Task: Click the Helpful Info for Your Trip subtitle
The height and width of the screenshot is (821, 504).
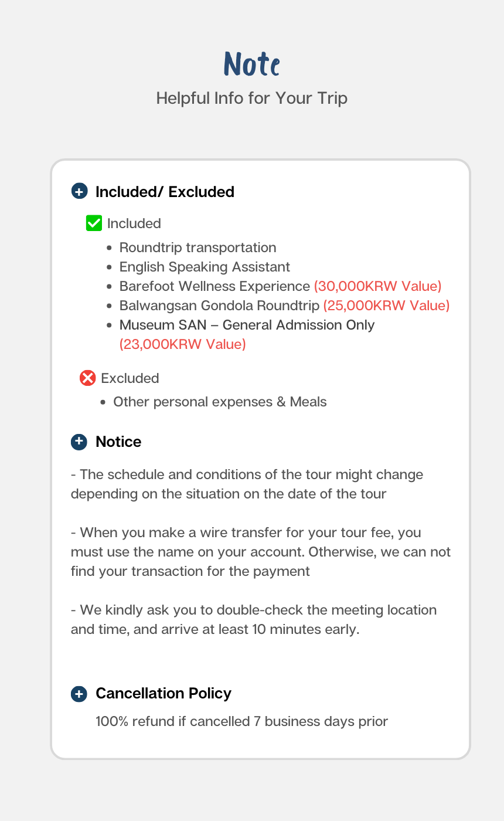Action: pos(252,98)
